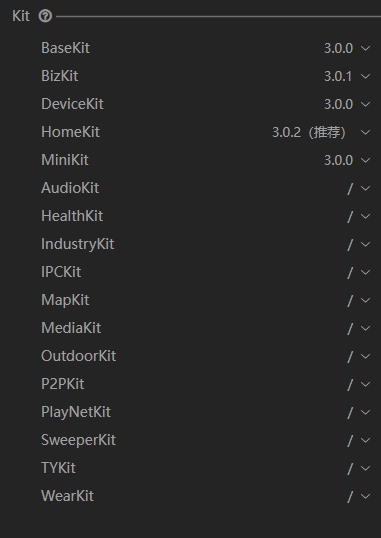Click the HomeKit label
This screenshot has width=381, height=538.
[70, 132]
